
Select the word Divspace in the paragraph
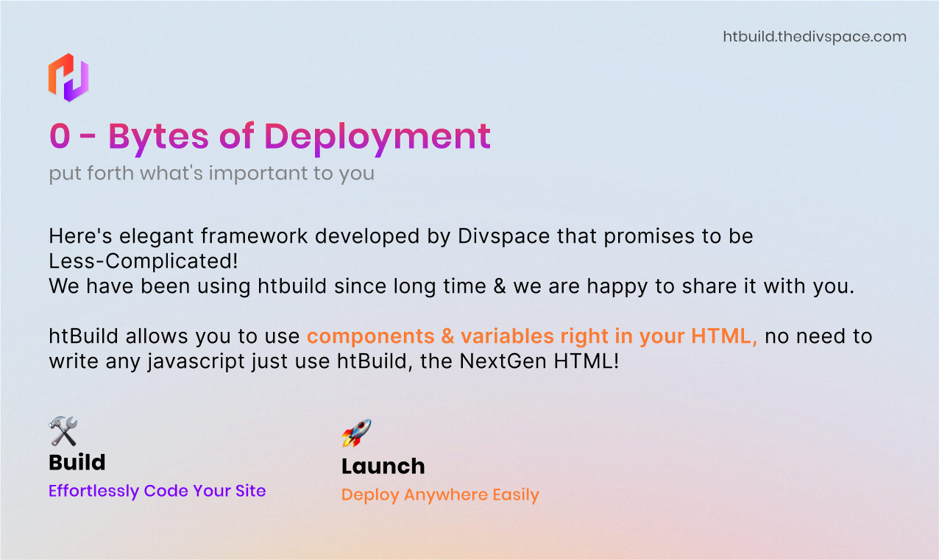point(503,235)
